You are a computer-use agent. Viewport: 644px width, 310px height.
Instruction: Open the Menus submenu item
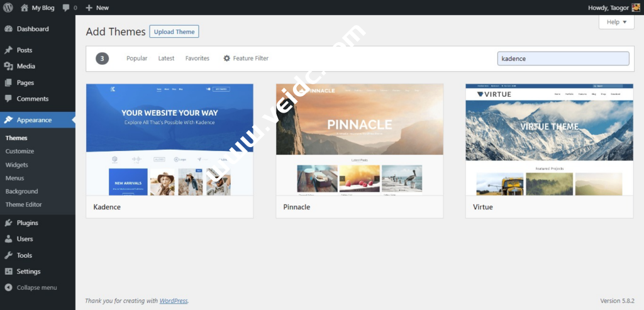click(15, 178)
